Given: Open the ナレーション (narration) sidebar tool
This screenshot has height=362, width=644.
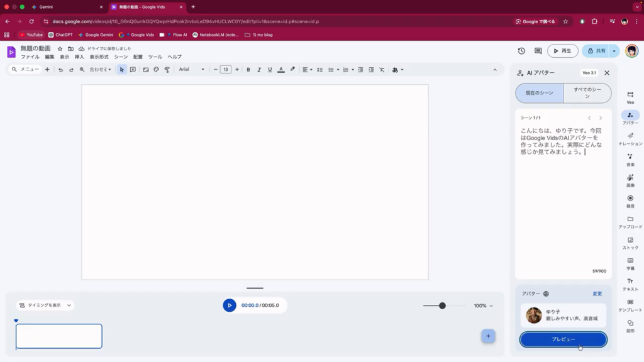Looking at the screenshot, I should 630,138.
